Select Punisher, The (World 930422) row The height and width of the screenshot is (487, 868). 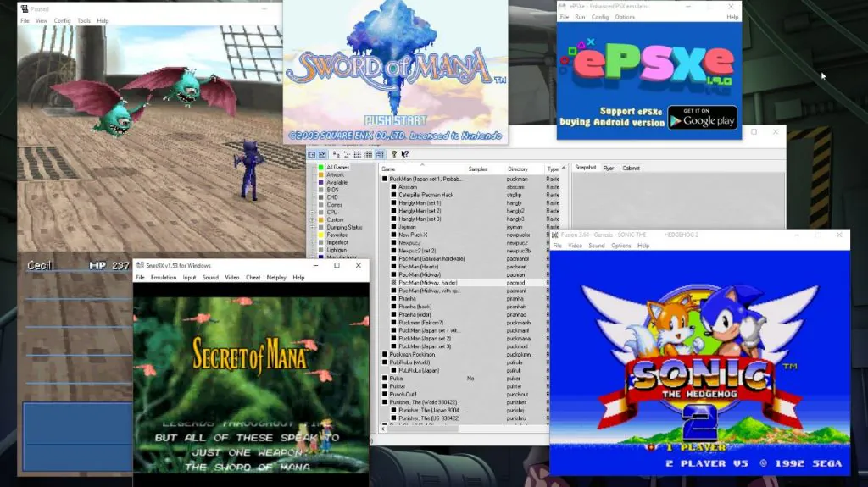click(x=423, y=402)
